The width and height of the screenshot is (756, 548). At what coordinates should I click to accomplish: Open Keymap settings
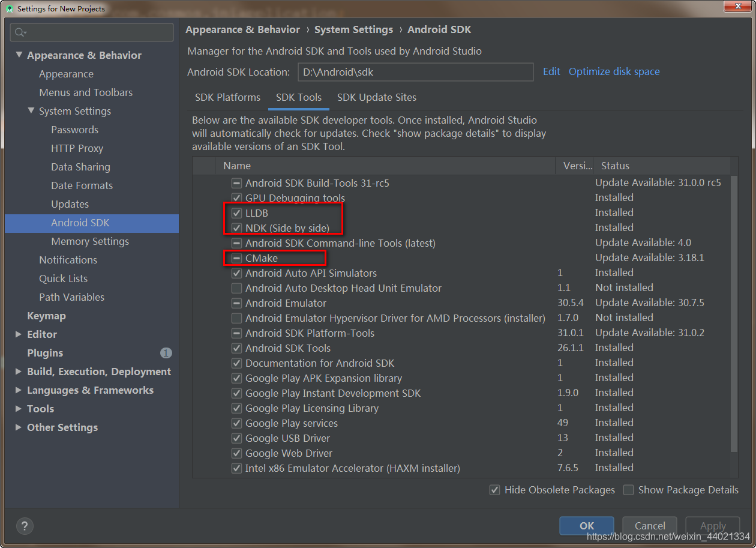[46, 316]
